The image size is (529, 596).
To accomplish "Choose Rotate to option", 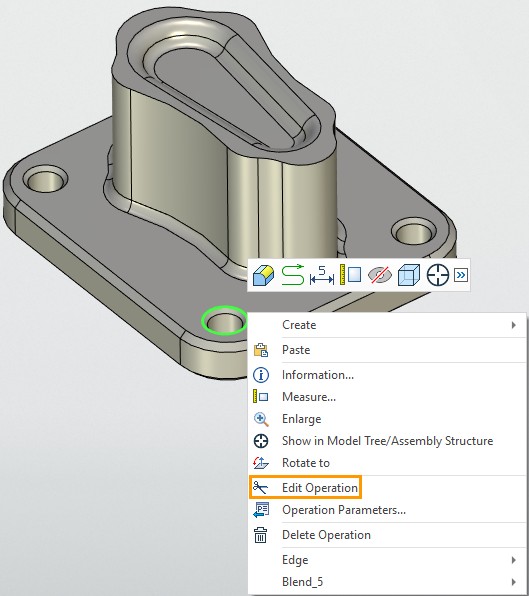I will point(388,463).
